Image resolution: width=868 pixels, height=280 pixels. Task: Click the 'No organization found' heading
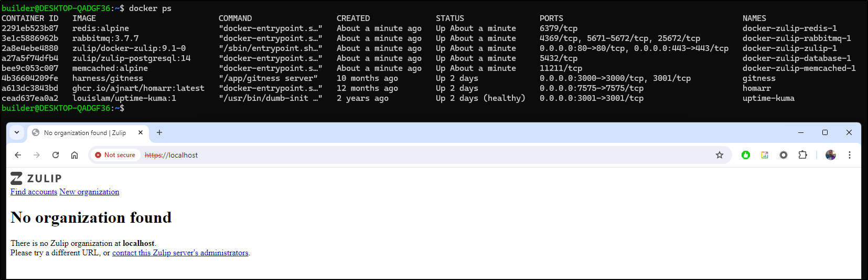pos(91,217)
